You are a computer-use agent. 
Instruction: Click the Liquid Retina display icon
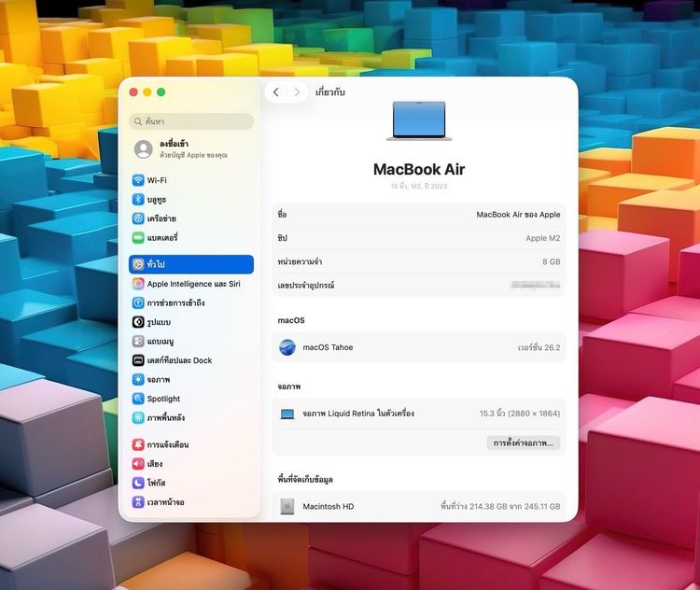pyautogui.click(x=287, y=414)
